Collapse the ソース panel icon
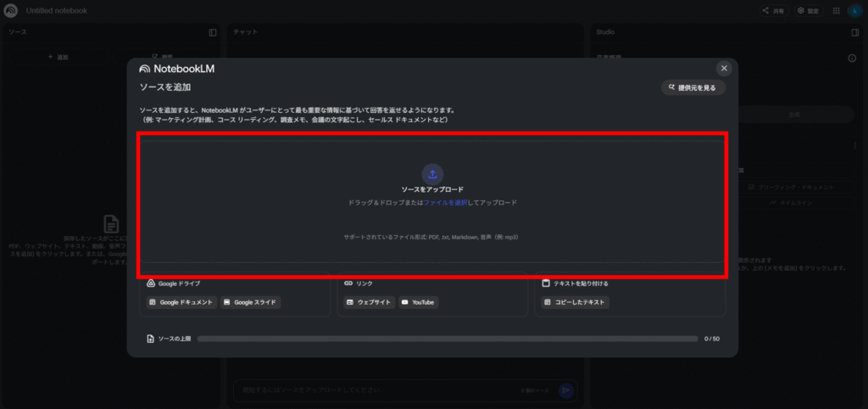The height and width of the screenshot is (409, 868). (x=213, y=32)
